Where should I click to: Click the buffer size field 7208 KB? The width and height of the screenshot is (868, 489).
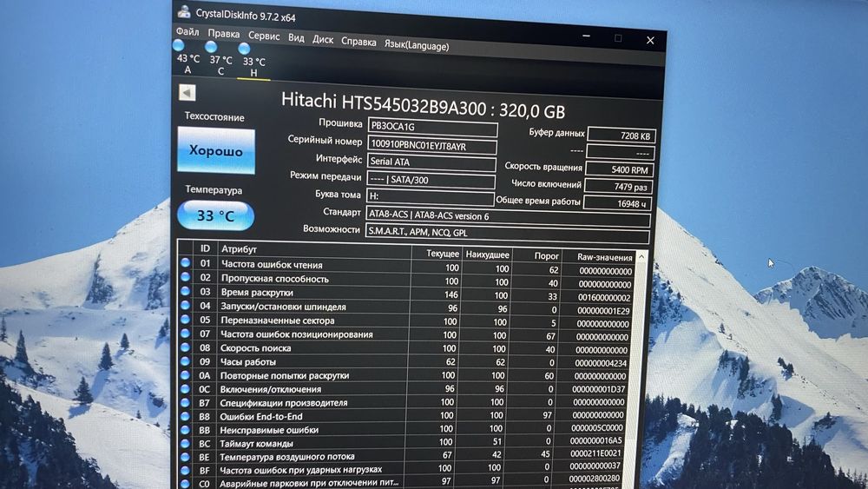(621, 135)
